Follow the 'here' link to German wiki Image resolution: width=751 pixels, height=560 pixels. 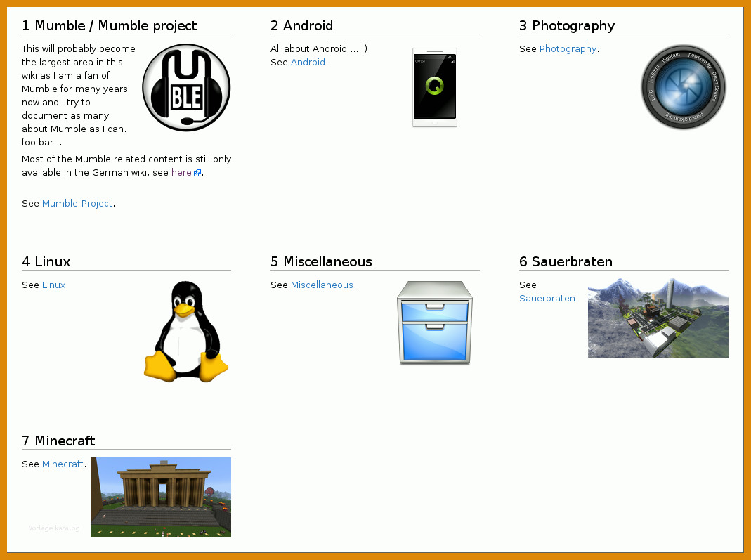coord(181,172)
